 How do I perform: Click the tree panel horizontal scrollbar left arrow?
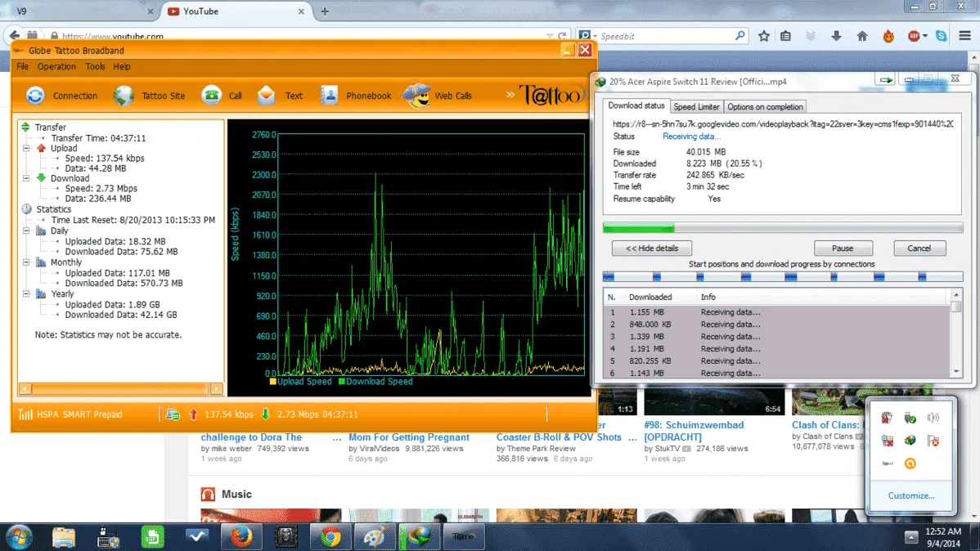tap(25, 388)
